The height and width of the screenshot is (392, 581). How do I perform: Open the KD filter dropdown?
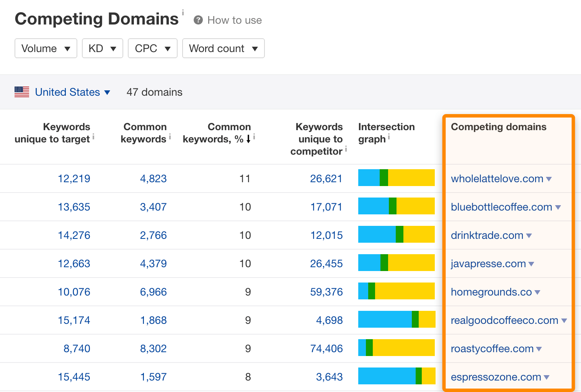click(x=102, y=48)
